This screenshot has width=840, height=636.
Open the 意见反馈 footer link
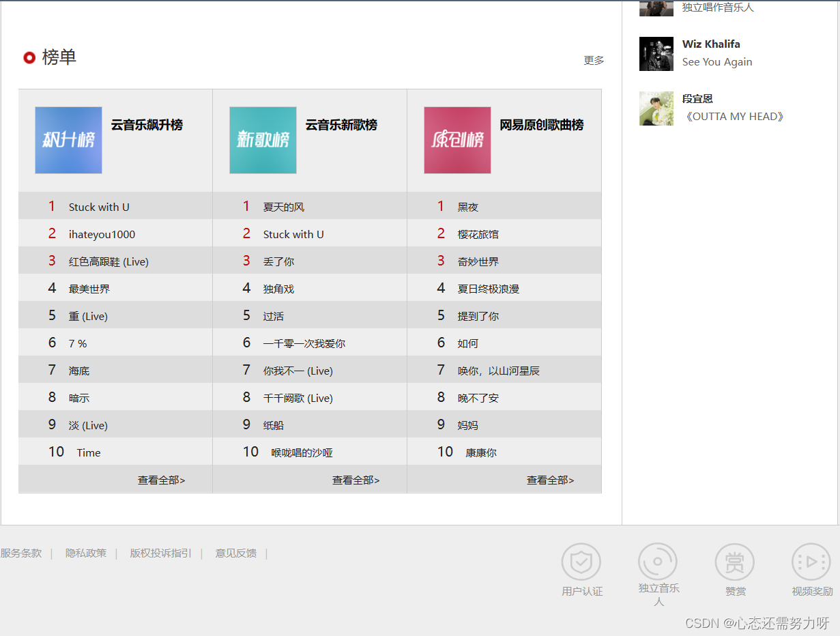click(236, 553)
